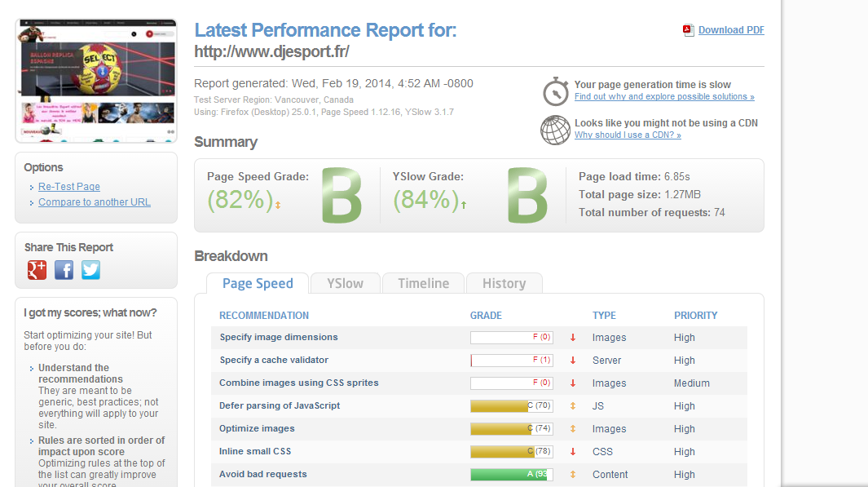
Task: Click the Page Speed (82%) score
Action: tap(240, 200)
